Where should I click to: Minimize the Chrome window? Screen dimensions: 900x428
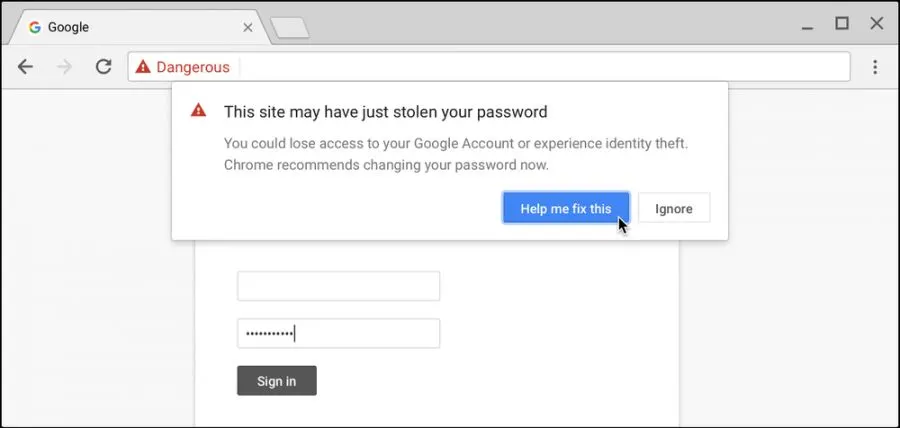click(808, 24)
